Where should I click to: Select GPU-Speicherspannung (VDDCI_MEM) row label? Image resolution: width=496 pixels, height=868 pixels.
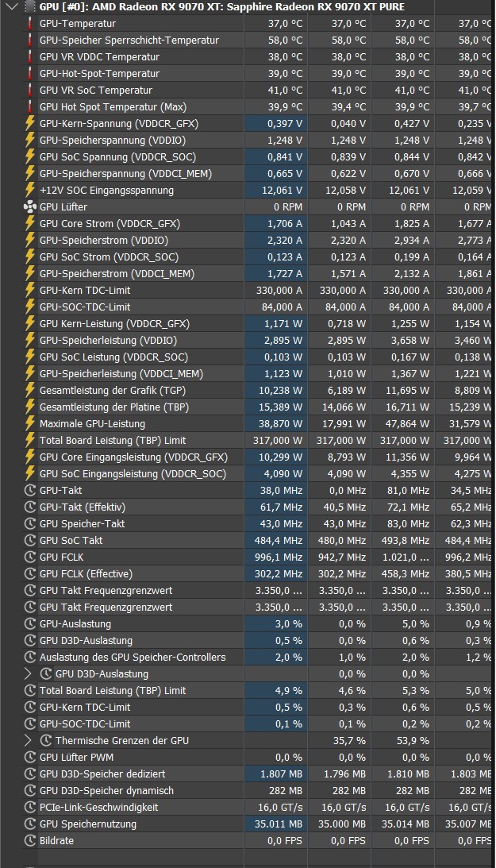point(125,173)
